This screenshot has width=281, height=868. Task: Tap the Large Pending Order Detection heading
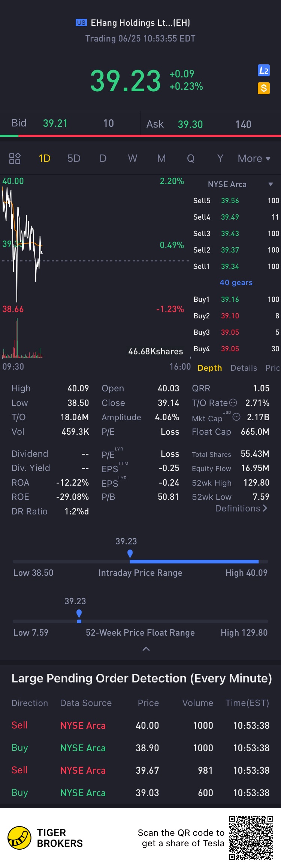pos(142,678)
